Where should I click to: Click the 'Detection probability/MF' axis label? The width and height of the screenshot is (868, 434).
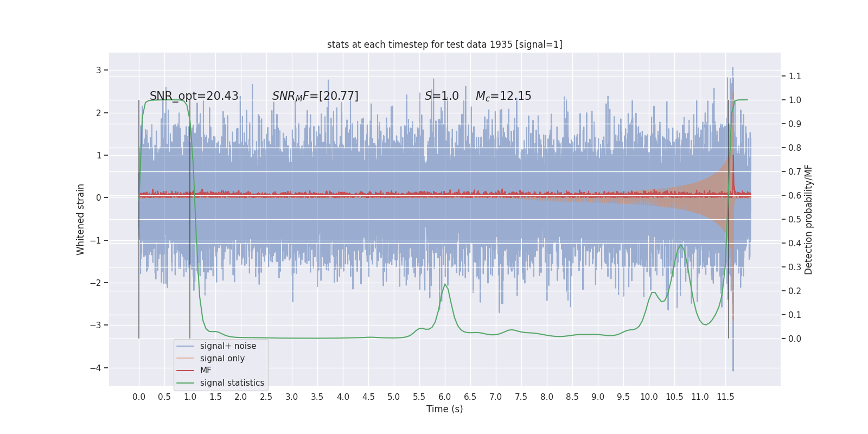808,219
